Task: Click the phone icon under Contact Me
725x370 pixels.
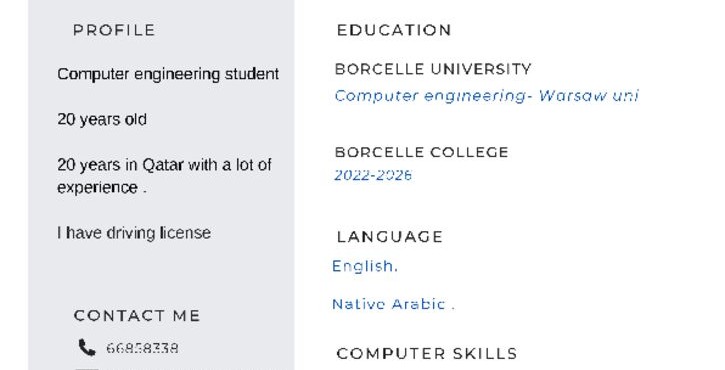Action: (x=87, y=347)
